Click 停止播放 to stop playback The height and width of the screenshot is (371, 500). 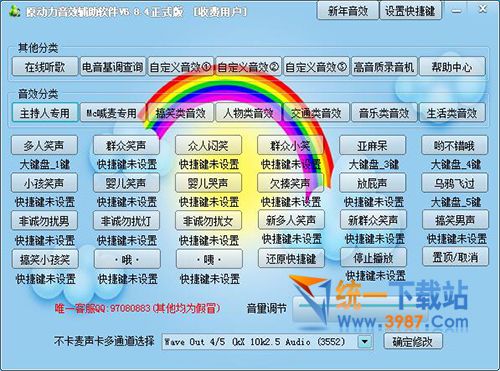(x=373, y=257)
